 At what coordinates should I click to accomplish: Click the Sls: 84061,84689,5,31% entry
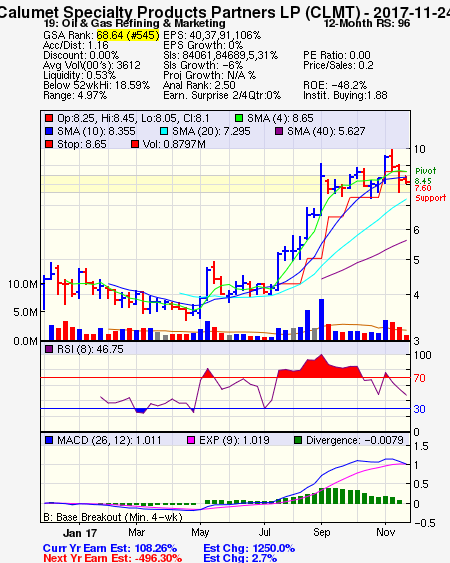(221, 55)
